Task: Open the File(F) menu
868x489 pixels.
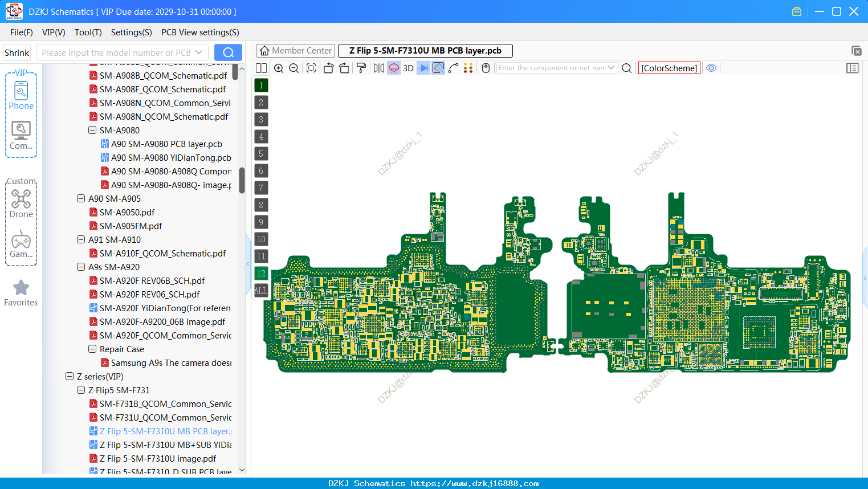Action: 22,32
